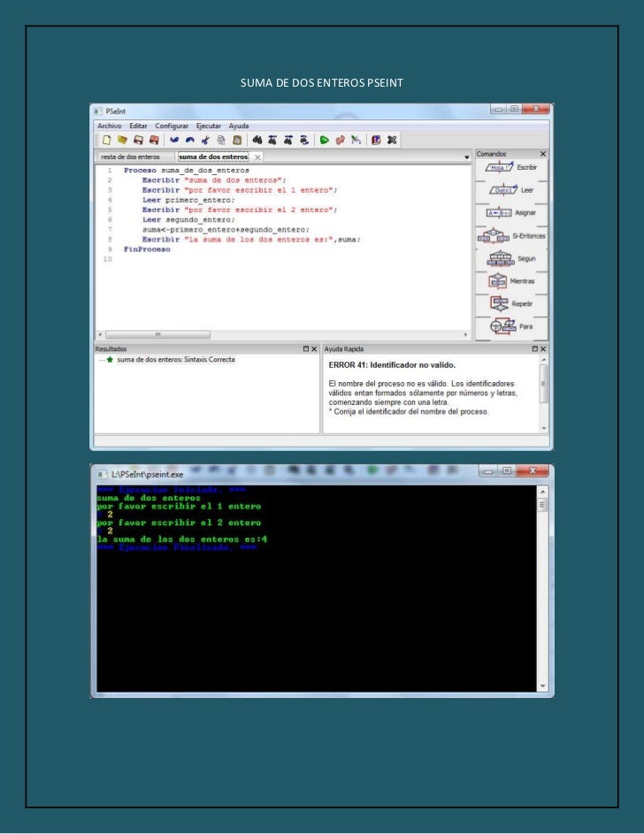Click the Undo icon
The image size is (644, 834).
tap(174, 140)
